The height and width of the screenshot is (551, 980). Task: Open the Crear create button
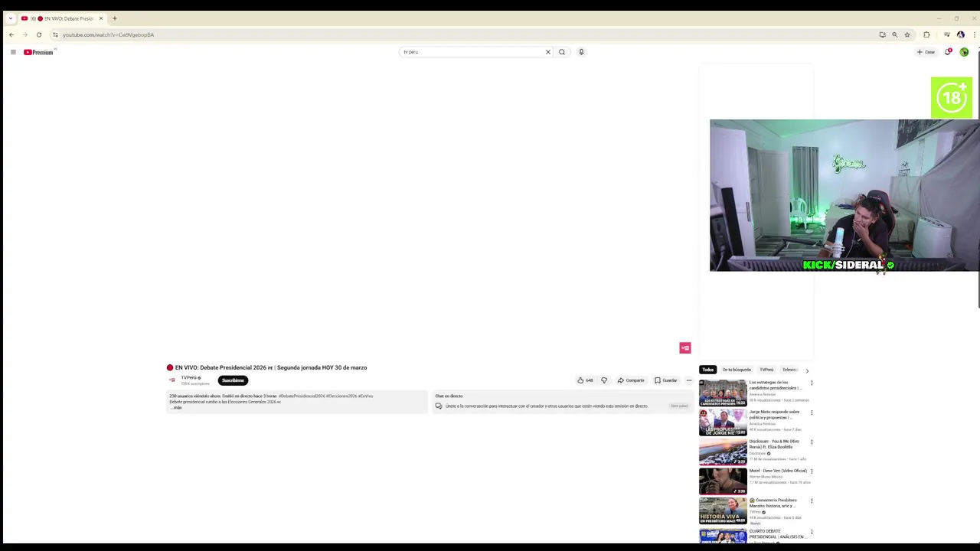(x=926, y=52)
